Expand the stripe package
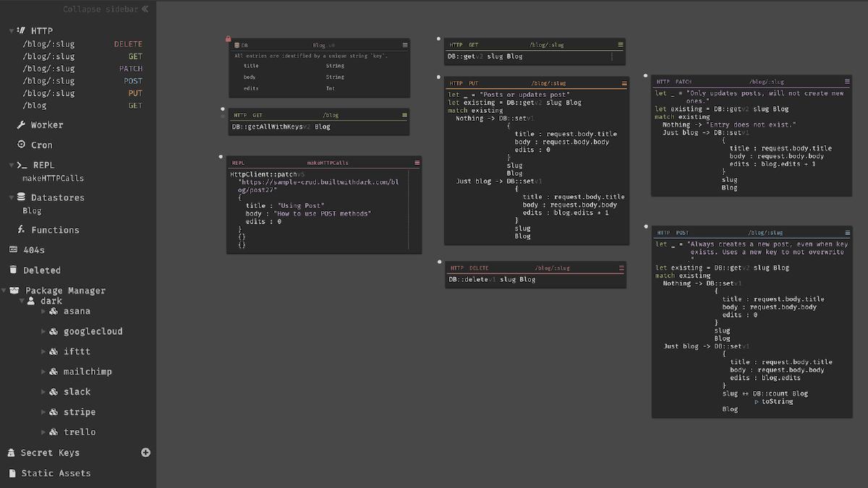868x488 pixels. click(x=43, y=412)
